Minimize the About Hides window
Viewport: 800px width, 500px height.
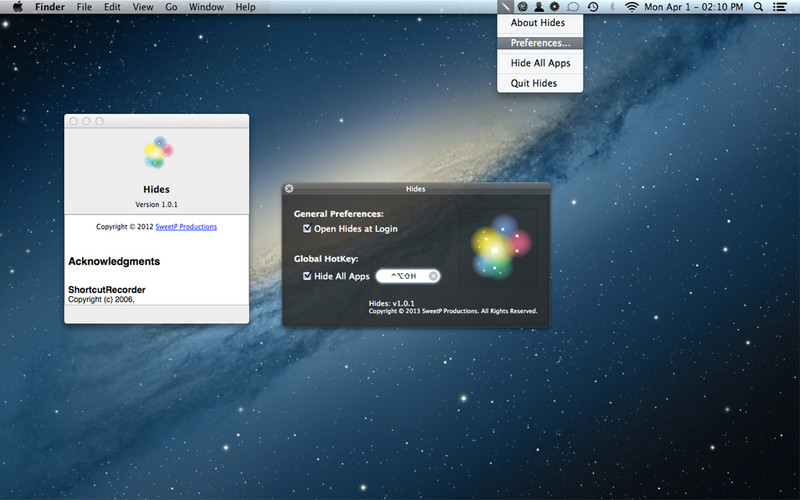[86, 121]
